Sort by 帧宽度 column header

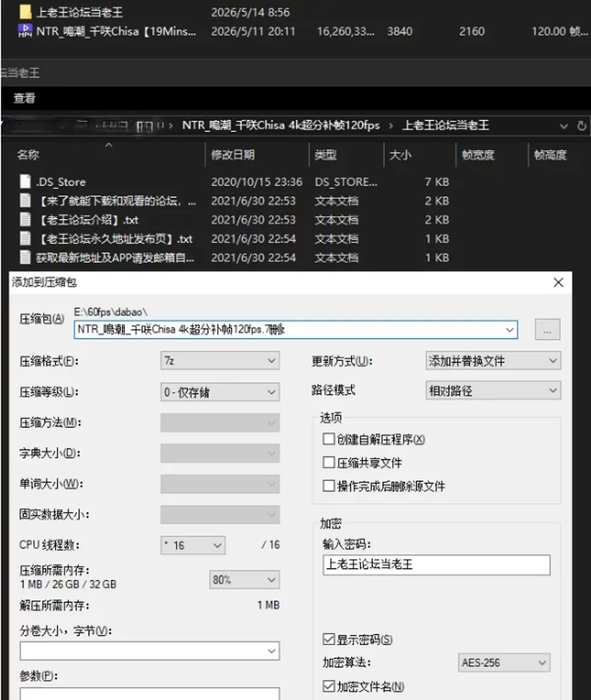(478, 155)
